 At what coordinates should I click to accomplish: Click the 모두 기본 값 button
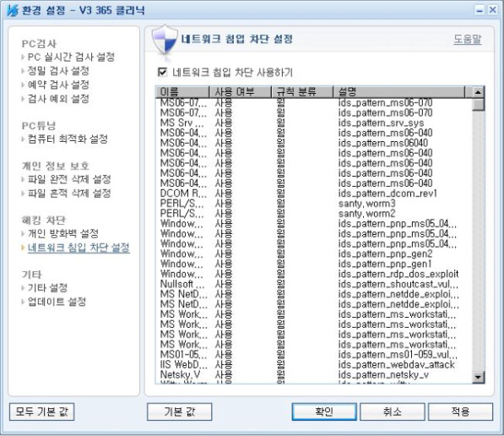(41, 411)
